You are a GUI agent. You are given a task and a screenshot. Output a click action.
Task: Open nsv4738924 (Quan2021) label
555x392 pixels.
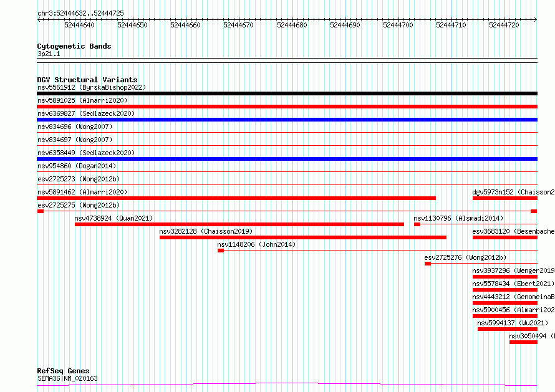113,218
